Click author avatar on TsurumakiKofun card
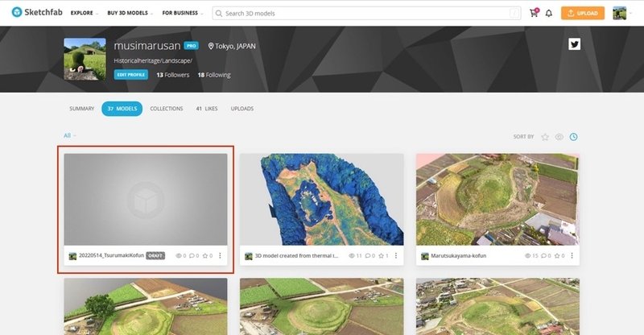This screenshot has width=644, height=335. 72,256
